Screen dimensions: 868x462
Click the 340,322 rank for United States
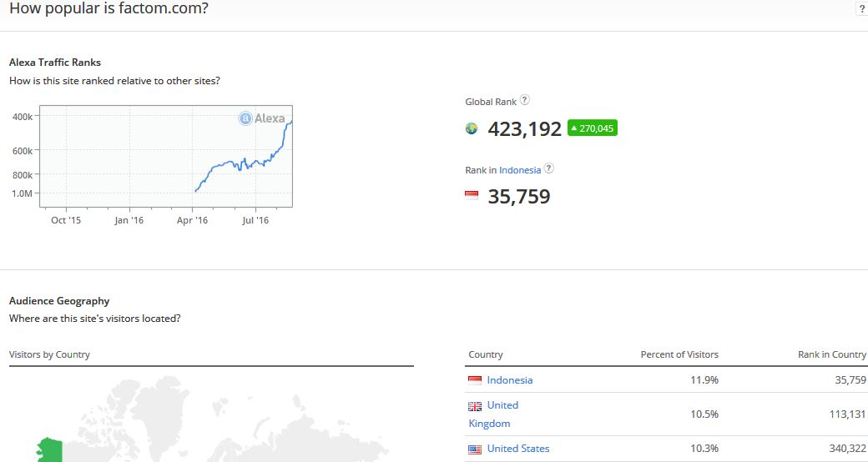(x=847, y=449)
